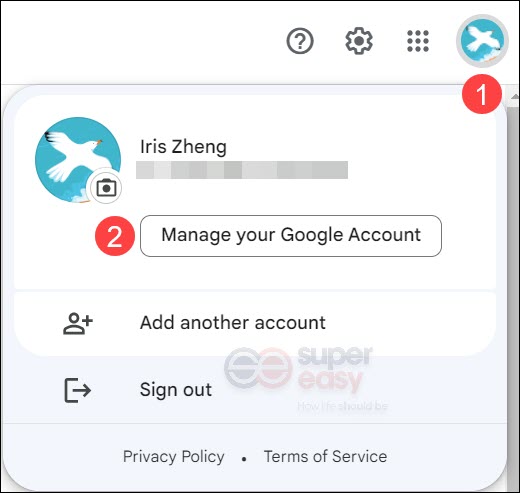
Task: Click the red step 2 badge
Action: point(115,236)
